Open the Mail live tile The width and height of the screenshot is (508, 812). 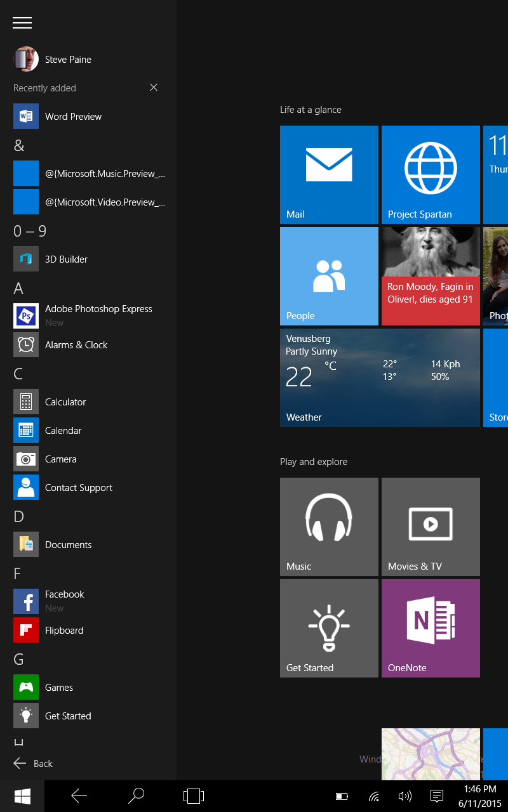(x=329, y=174)
